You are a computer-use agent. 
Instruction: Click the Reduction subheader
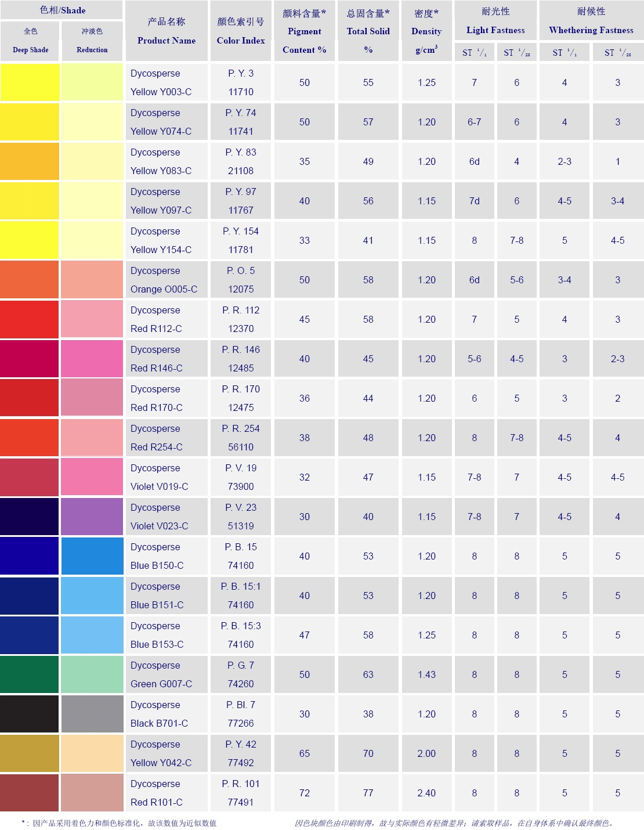(x=92, y=41)
